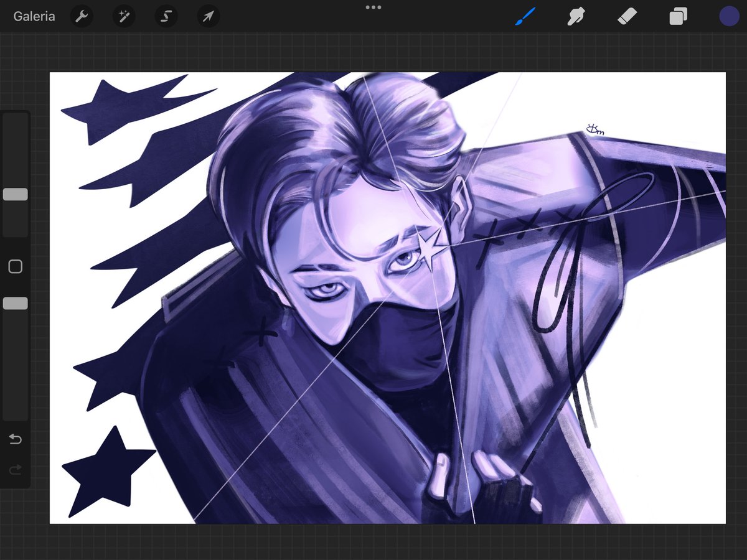This screenshot has height=560, width=747.
Task: Click the brush opacity slider handle
Action: click(x=16, y=303)
